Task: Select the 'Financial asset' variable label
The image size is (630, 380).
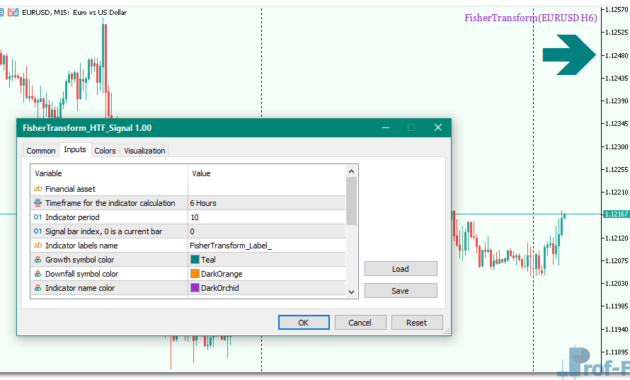Action: tap(70, 189)
